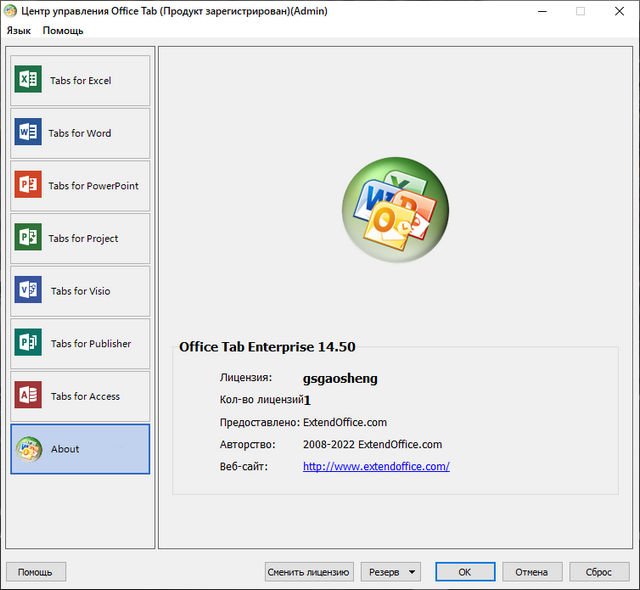Click the Сброс button
Screen dimensions: 640x590
(599, 572)
